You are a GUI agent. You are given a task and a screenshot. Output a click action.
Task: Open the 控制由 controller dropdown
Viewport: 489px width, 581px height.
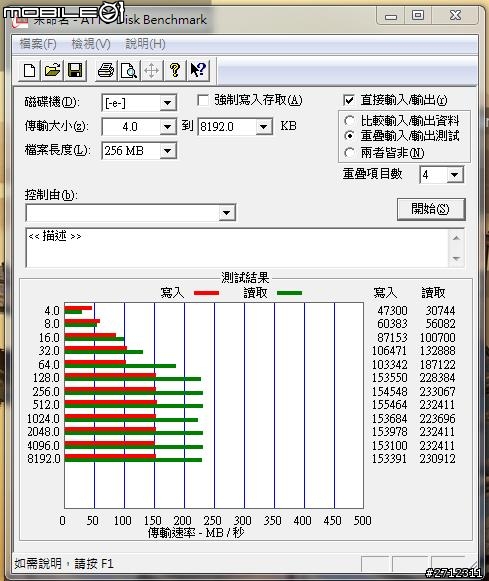(226, 213)
